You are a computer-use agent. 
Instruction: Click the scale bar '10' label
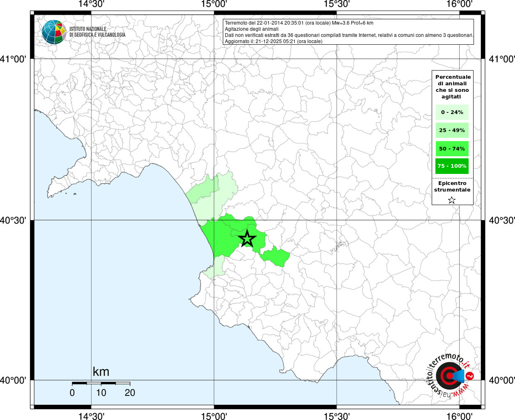(x=101, y=393)
